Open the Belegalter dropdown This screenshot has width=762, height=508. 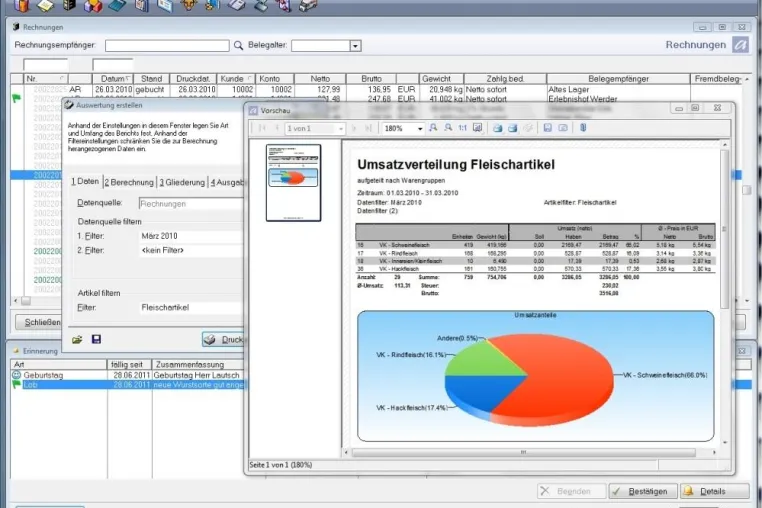[x=355, y=46]
